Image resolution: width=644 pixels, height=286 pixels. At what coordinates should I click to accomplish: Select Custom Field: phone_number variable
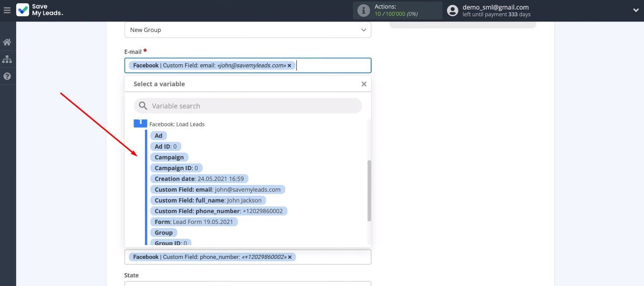coord(218,211)
